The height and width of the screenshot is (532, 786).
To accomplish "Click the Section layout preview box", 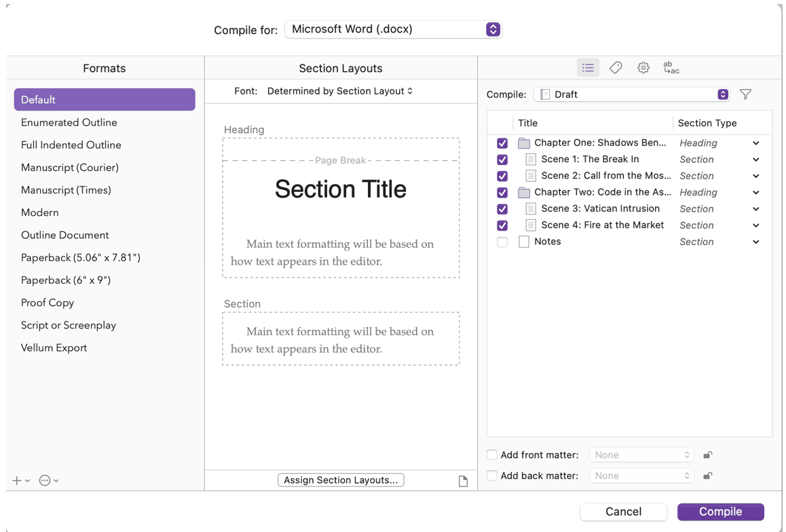I will tap(341, 339).
